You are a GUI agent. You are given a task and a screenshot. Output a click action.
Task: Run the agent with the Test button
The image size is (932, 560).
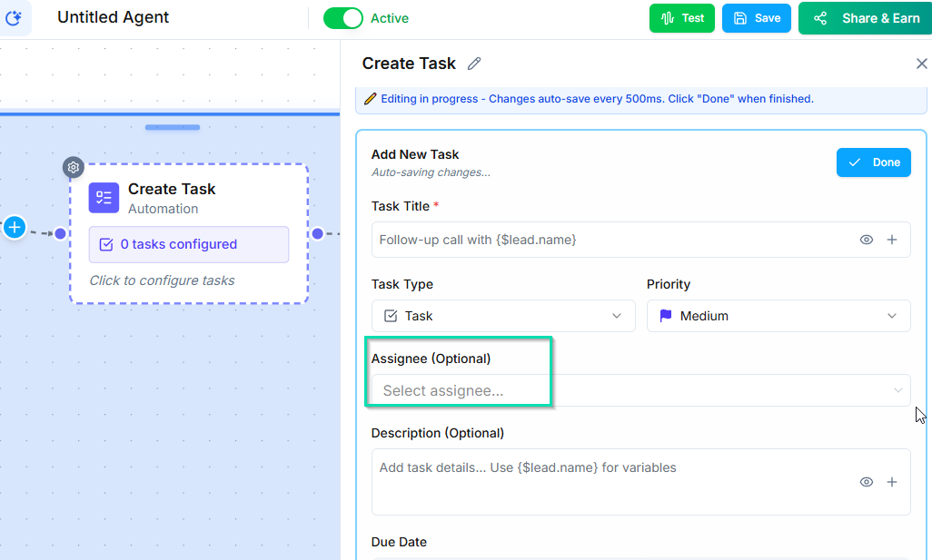682,17
